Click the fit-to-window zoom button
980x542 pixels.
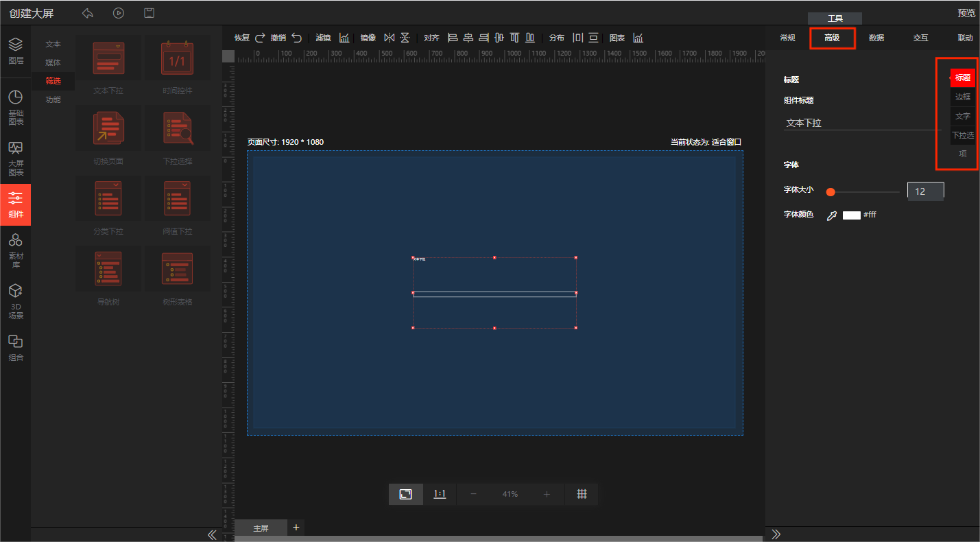pos(406,494)
